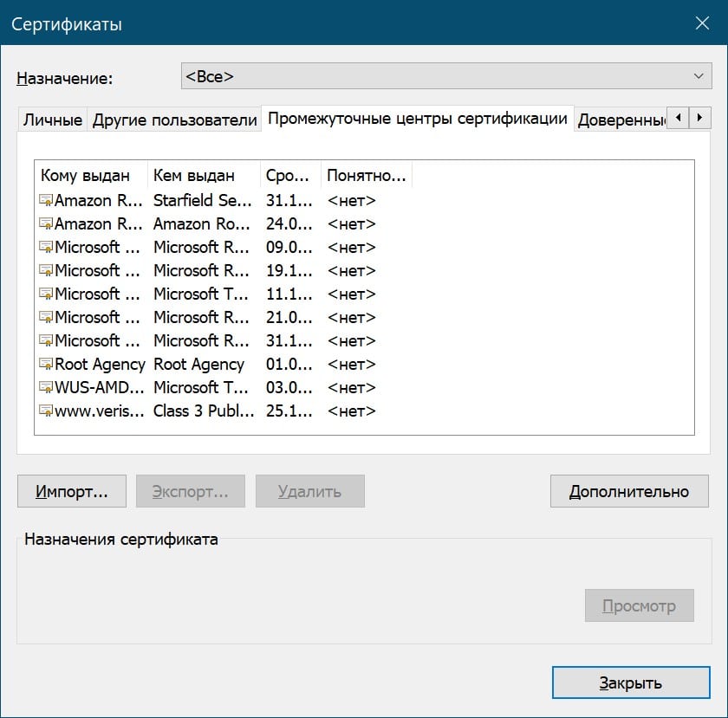The image size is (728, 718).
Task: Close the dialog with the Закрыть button
Action: (631, 682)
